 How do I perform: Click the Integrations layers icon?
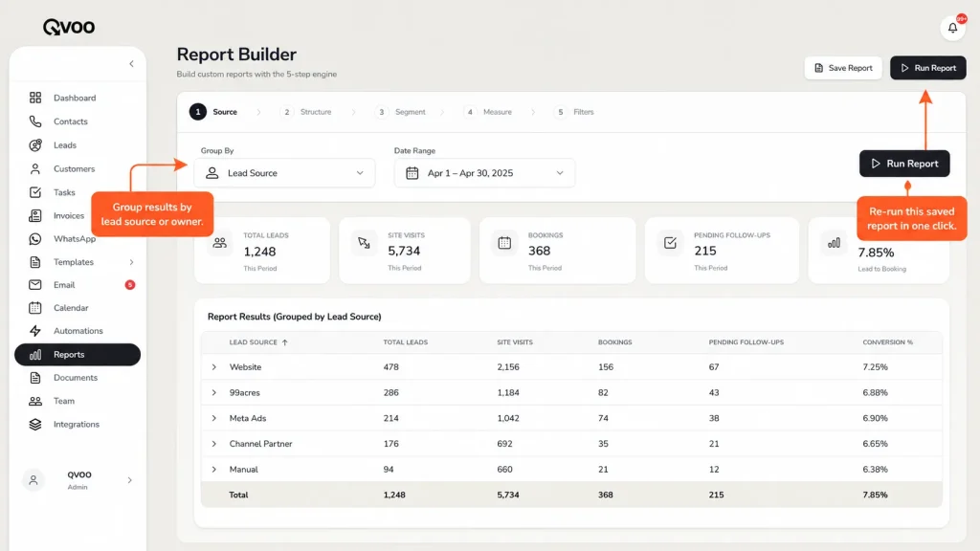(x=35, y=424)
